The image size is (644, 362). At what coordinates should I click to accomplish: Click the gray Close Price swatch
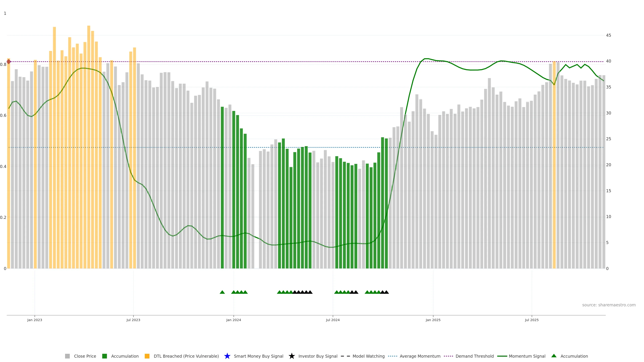(67, 356)
